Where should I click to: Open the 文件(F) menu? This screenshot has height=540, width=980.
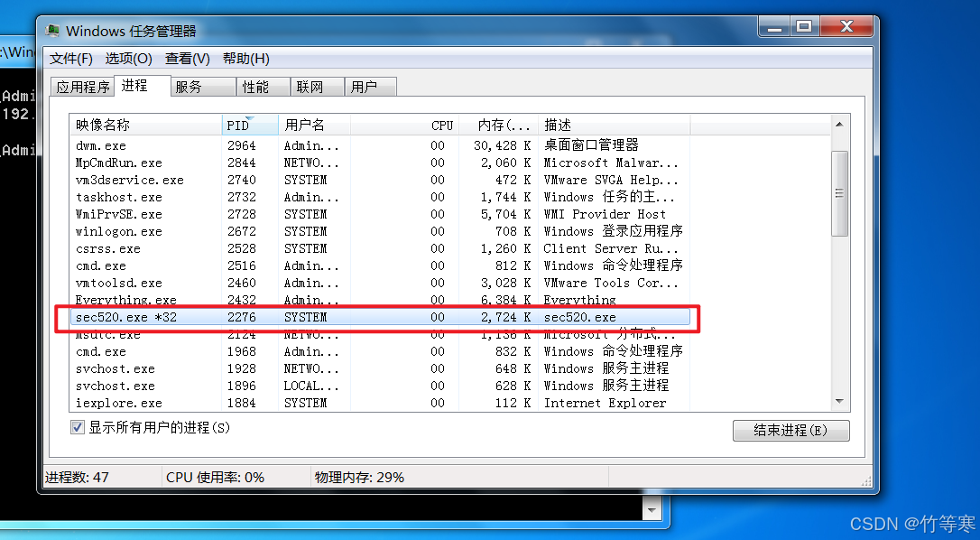pyautogui.click(x=71, y=59)
